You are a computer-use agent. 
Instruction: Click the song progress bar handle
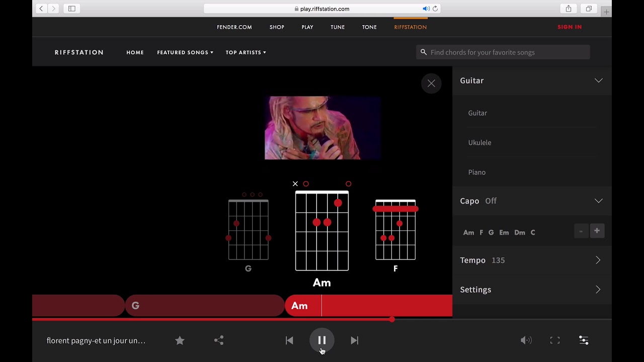(x=392, y=319)
